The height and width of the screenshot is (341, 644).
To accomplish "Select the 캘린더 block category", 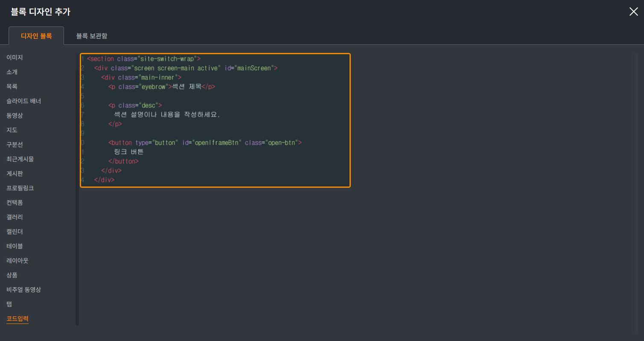I will click(x=15, y=231).
